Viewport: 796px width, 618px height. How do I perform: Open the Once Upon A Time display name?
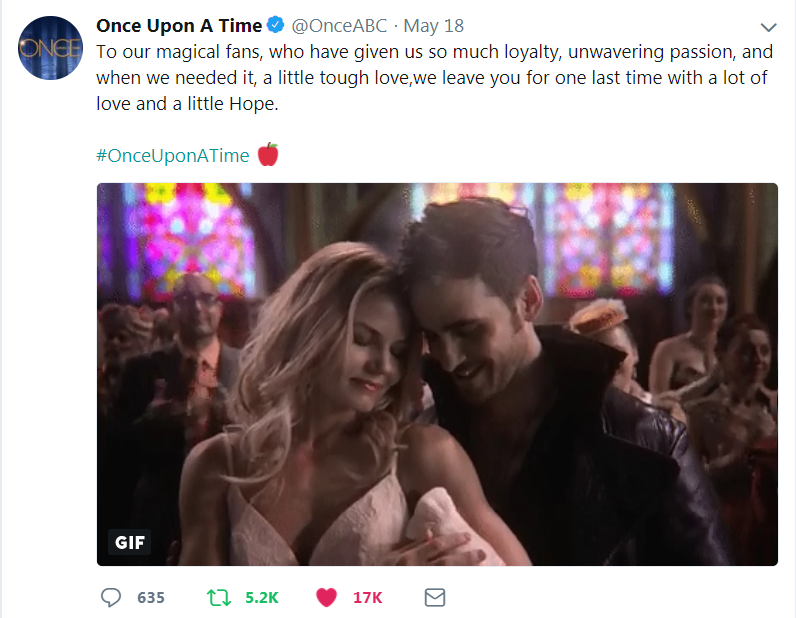(178, 26)
